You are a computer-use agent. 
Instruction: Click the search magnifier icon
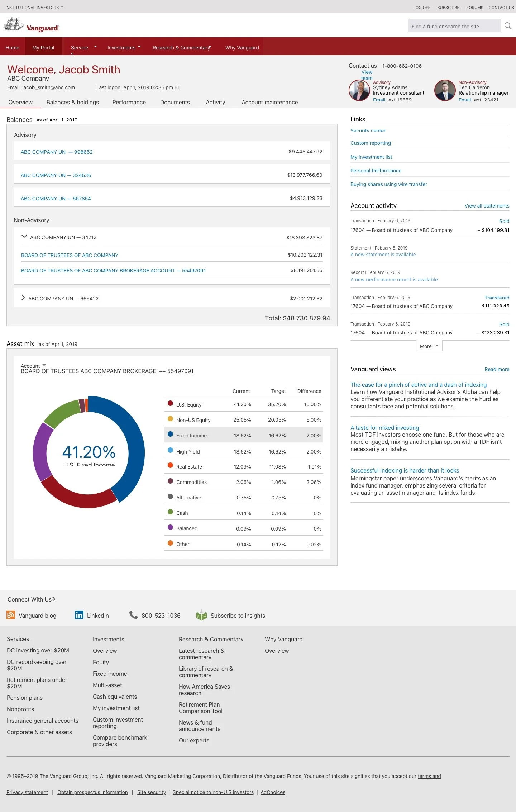coord(508,26)
